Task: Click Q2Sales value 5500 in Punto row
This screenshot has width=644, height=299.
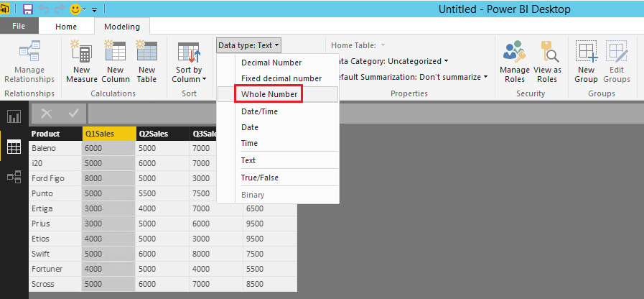Action: click(163, 193)
